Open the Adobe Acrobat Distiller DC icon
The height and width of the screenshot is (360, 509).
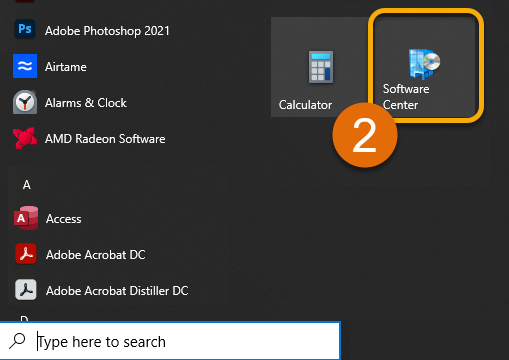[x=26, y=290]
